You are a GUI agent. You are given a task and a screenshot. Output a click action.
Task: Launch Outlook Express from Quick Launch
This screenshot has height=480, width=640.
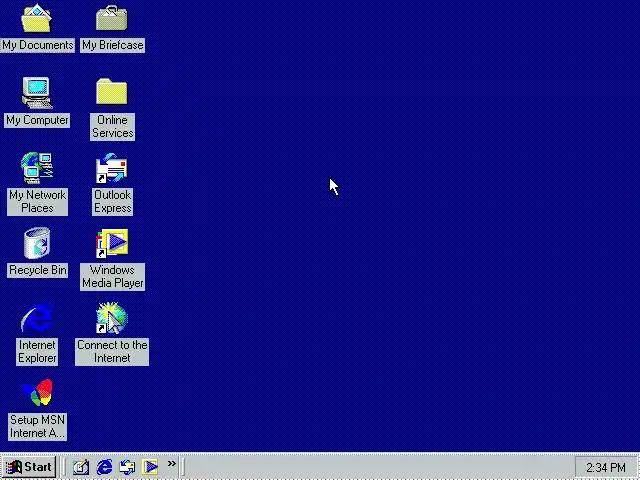point(127,467)
